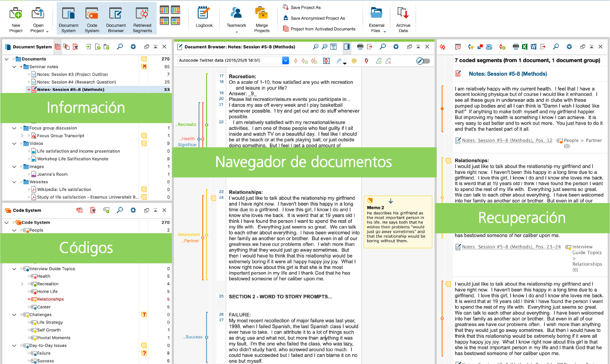Click the emoticon coding smiley icon

(354, 61)
